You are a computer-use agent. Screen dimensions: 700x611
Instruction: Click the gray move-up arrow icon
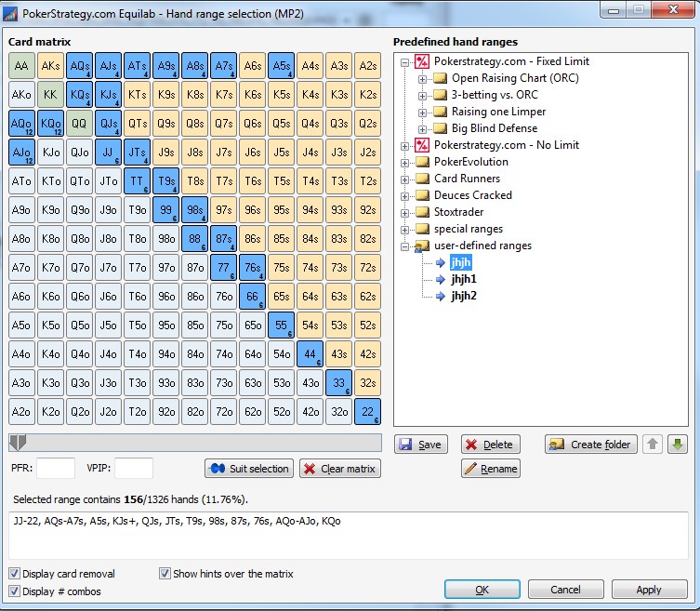[x=653, y=444]
